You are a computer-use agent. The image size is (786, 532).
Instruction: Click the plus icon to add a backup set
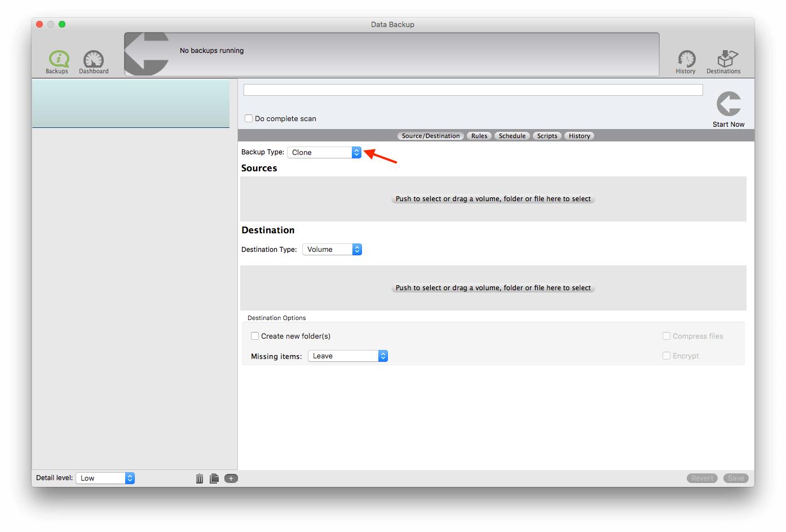[231, 478]
